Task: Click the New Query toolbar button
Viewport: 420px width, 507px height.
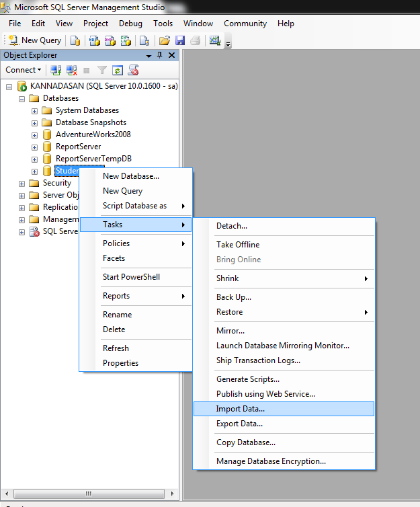Action: click(x=35, y=40)
